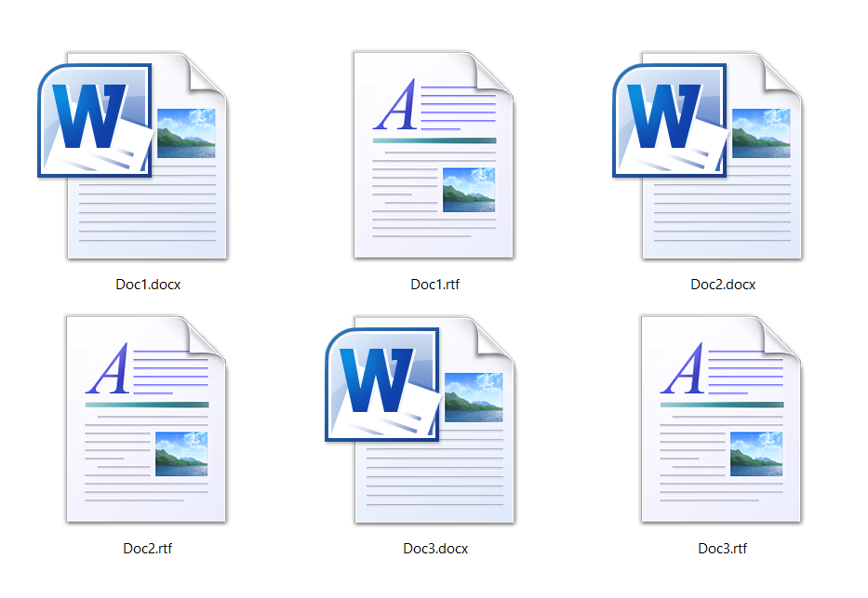868x598 pixels.
Task: Click the "Doc3.rtf" filename label
Action: (x=722, y=549)
